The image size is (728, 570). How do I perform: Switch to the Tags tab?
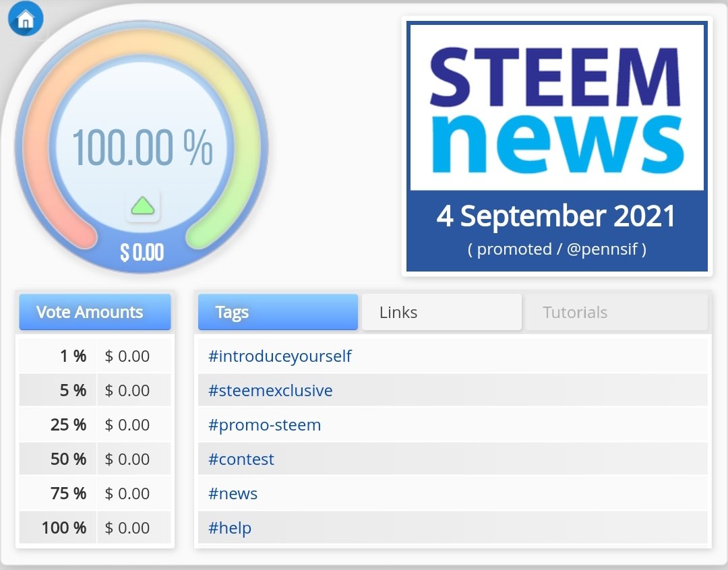(x=278, y=312)
